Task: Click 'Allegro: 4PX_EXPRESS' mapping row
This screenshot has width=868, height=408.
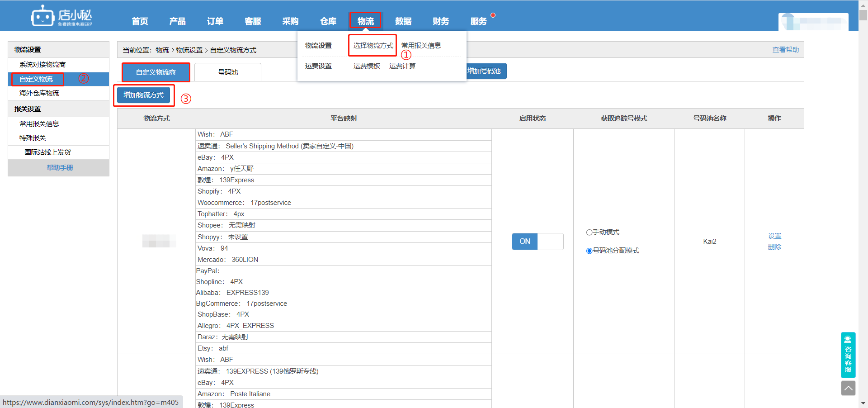Action: 344,326
